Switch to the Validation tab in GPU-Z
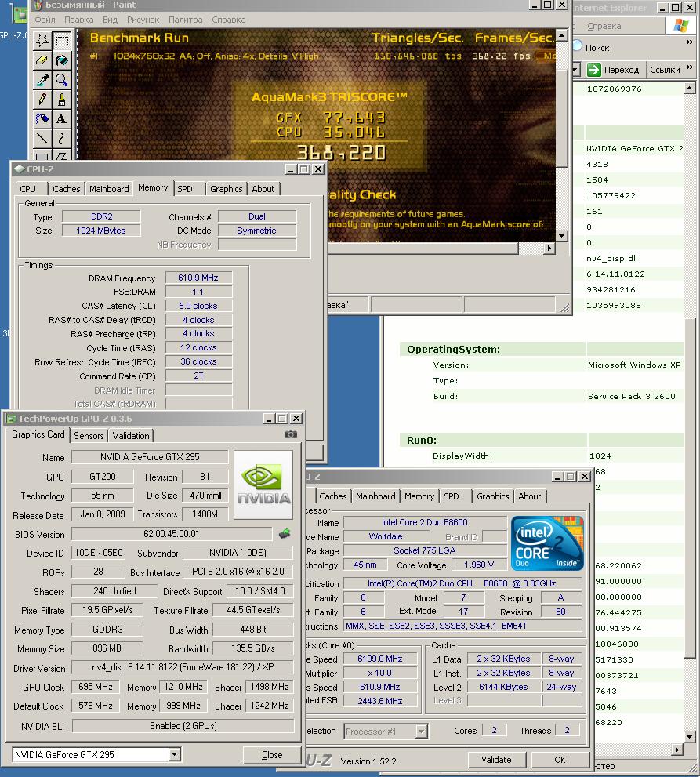Image resolution: width=700 pixels, height=777 pixels. pos(131,436)
